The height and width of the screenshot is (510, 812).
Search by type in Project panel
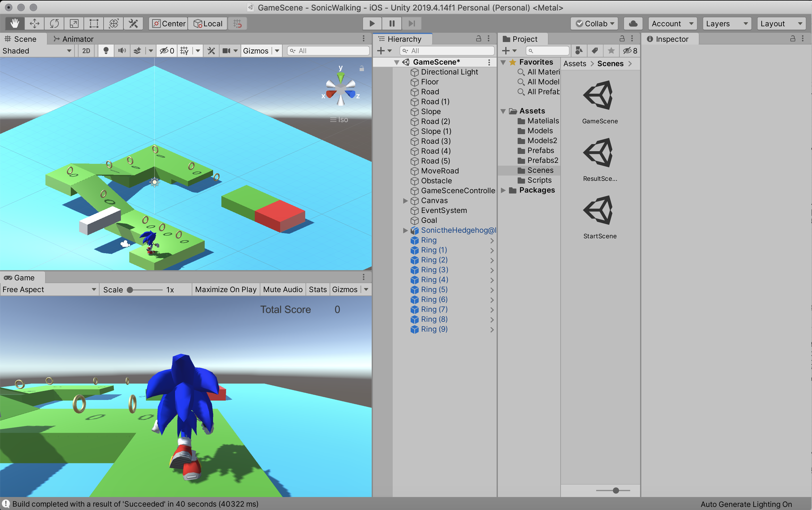[x=579, y=51]
